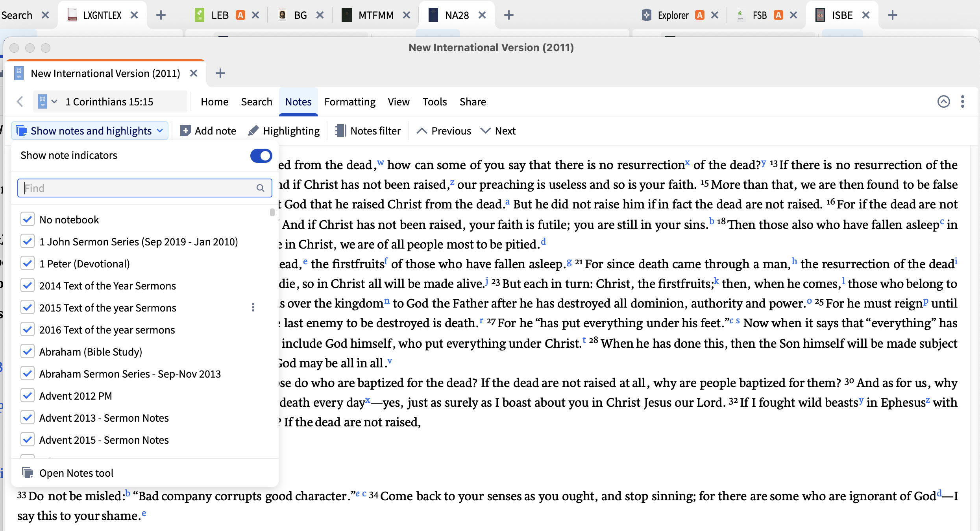The image size is (980, 531).
Task: Click the notebook list scrollbar thumb
Action: tap(272, 212)
